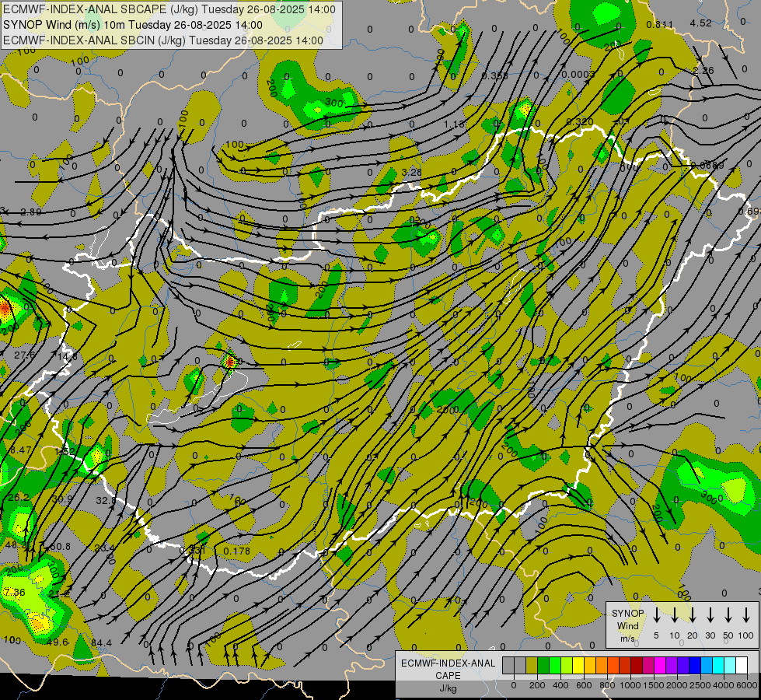Pick the dark green CAPE legend swatch
This screenshot has height=700, width=761.
[x=543, y=665]
